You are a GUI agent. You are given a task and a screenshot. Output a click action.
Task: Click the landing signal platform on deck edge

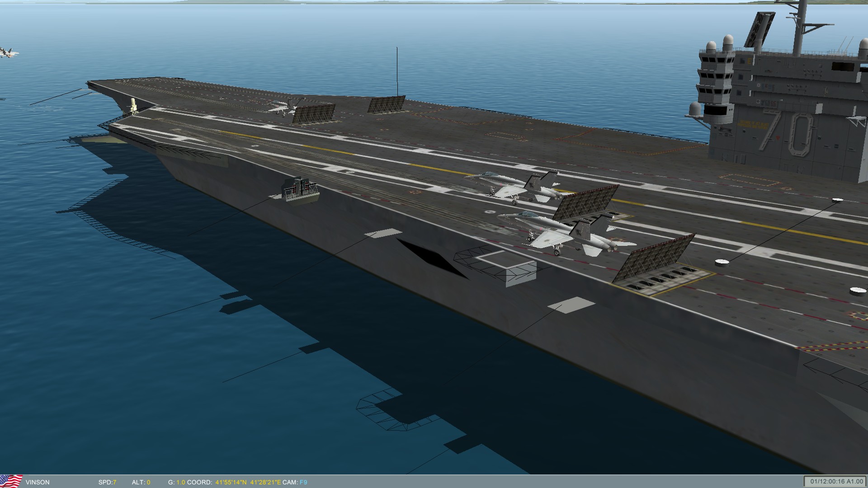(300, 191)
